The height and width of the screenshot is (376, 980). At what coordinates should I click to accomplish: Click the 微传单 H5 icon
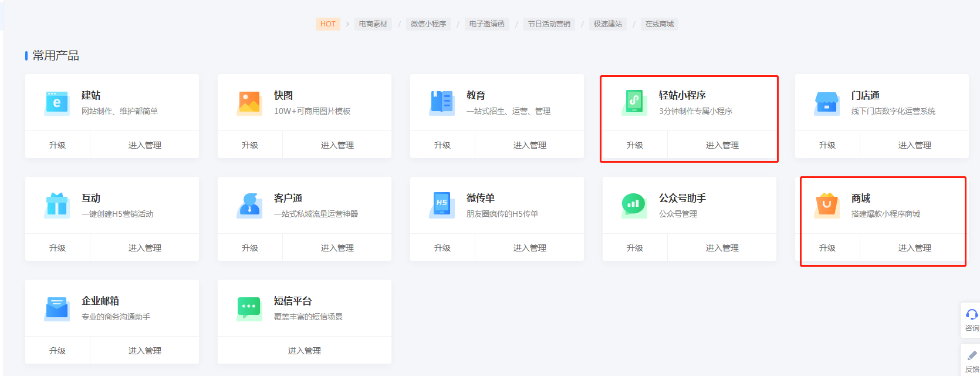point(442,206)
